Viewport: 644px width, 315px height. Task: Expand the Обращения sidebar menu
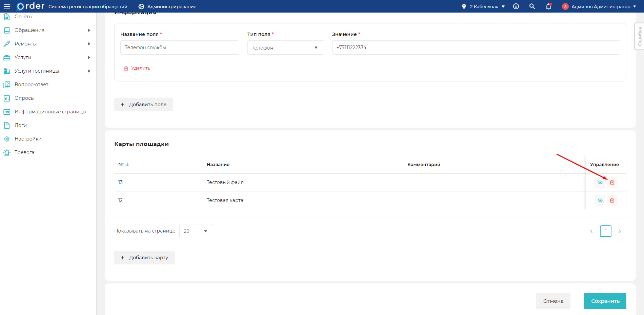pos(29,30)
